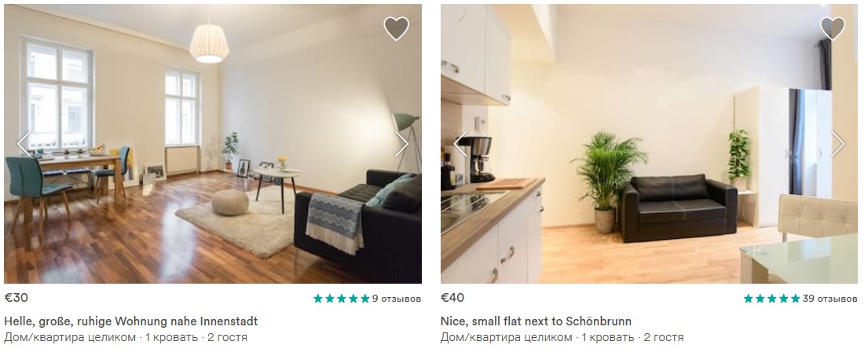Open the photo with black leather sofa

(x=649, y=144)
